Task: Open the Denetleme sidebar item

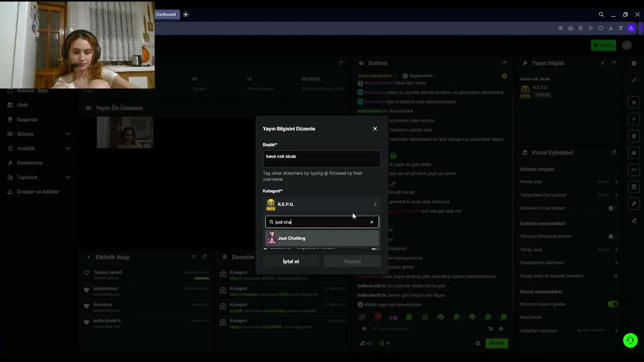Action: coord(29,163)
